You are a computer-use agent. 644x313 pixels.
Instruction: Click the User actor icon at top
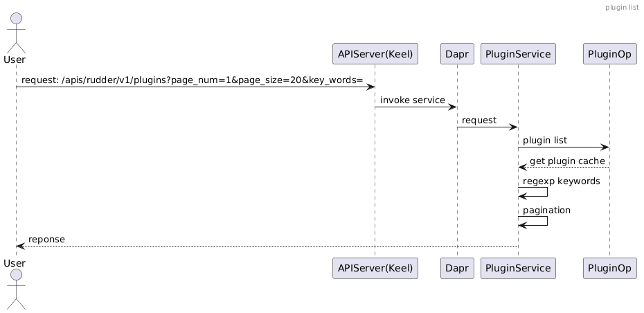pyautogui.click(x=15, y=33)
